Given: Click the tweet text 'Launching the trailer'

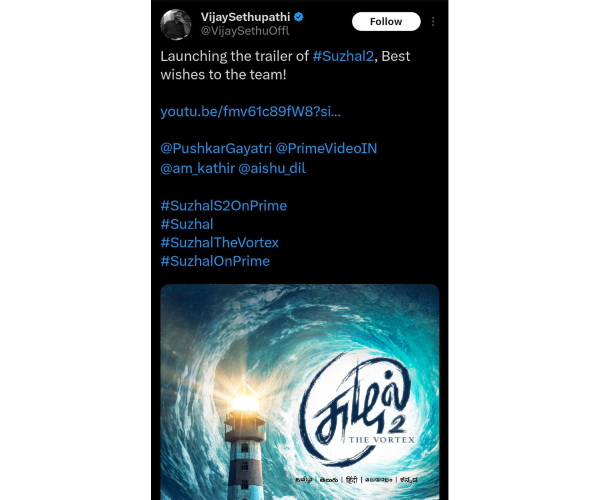Looking at the screenshot, I should click(x=217, y=56).
